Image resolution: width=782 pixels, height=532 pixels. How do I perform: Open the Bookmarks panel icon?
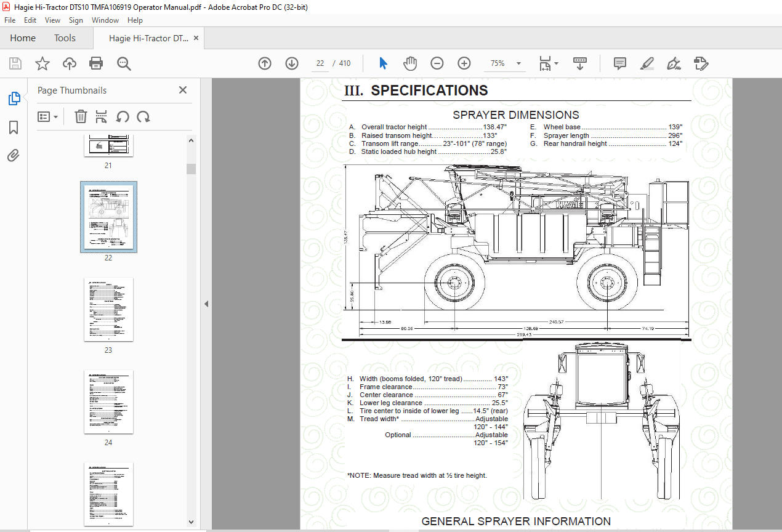click(14, 127)
